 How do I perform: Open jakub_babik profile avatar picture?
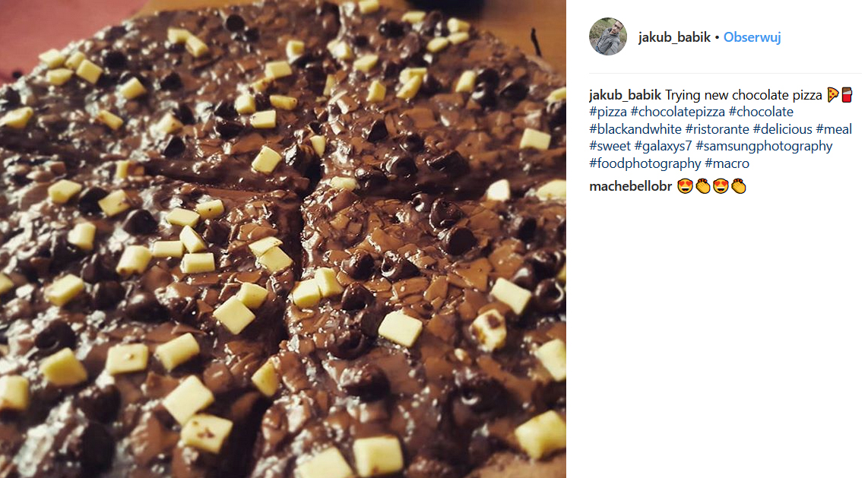click(x=608, y=36)
